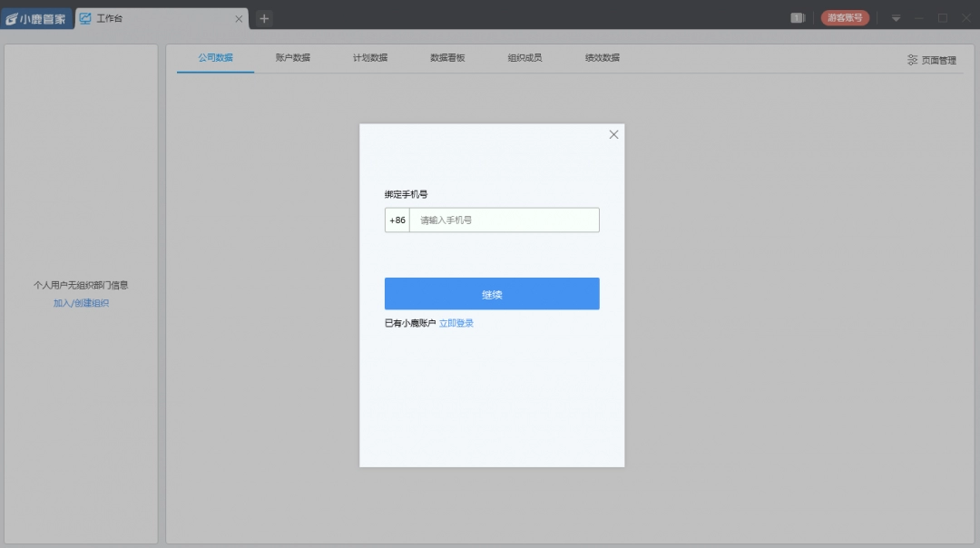Screen dimensions: 980x548
Task: Add a new tab with plus button
Action: pyautogui.click(x=264, y=18)
